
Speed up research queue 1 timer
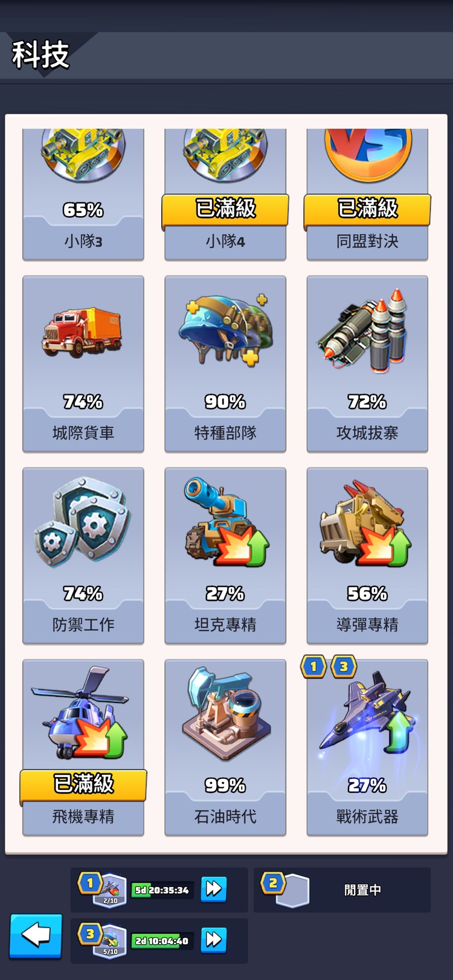pos(213,889)
